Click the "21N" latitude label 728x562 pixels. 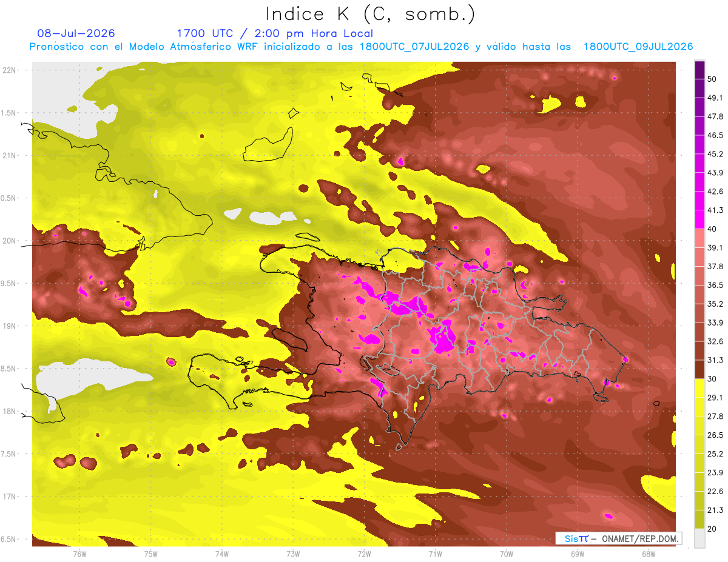10,156
